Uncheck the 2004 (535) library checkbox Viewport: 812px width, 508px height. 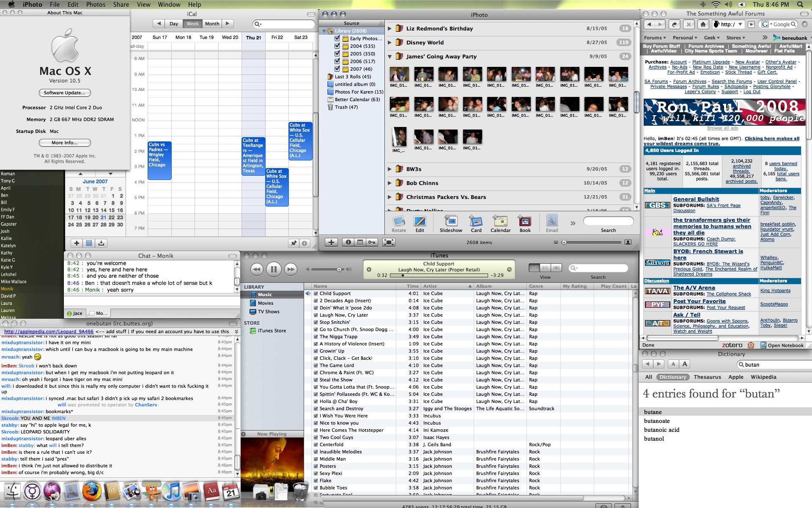pos(337,46)
